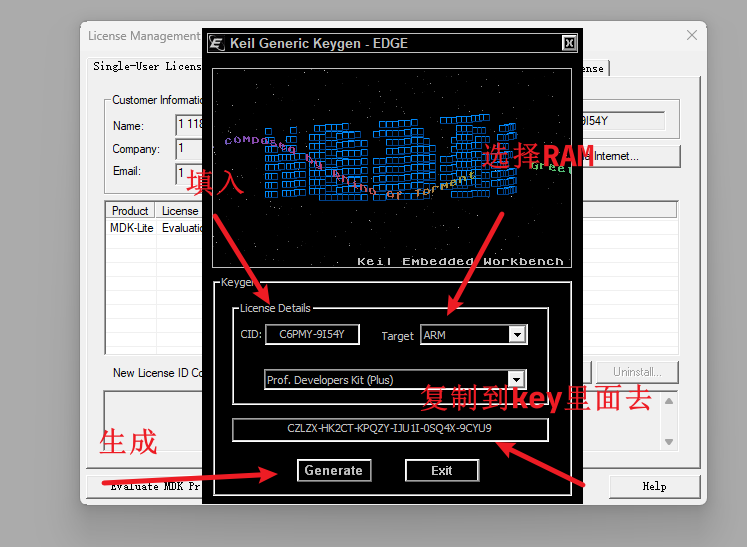Click the Exit button in the keygen
747x547 pixels.
pos(442,470)
